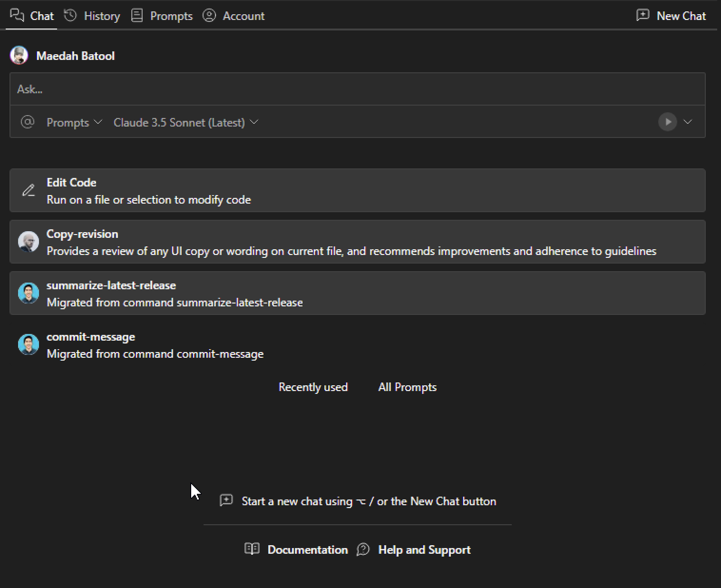This screenshot has height=588, width=721.
Task: Select the commit-message prompt
Action: [358, 344]
